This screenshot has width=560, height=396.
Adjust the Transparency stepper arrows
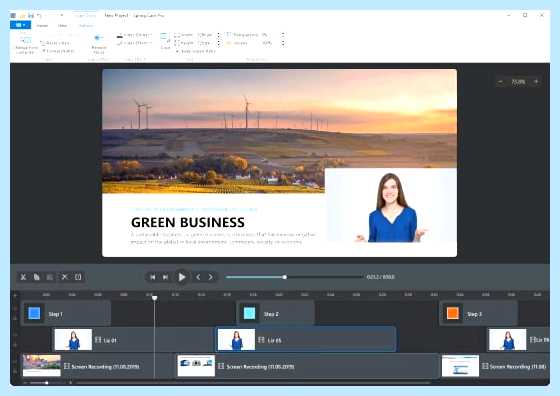[283, 35]
